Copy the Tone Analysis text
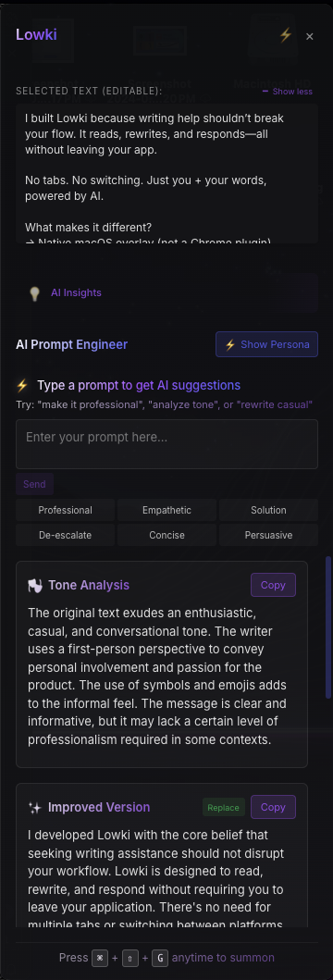333x980 pixels. (x=273, y=585)
